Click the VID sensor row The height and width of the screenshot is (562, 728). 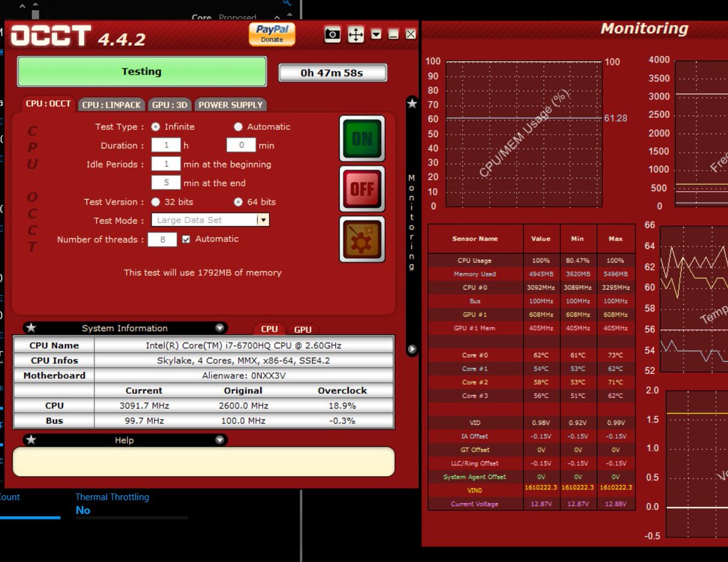pyautogui.click(x=531, y=423)
